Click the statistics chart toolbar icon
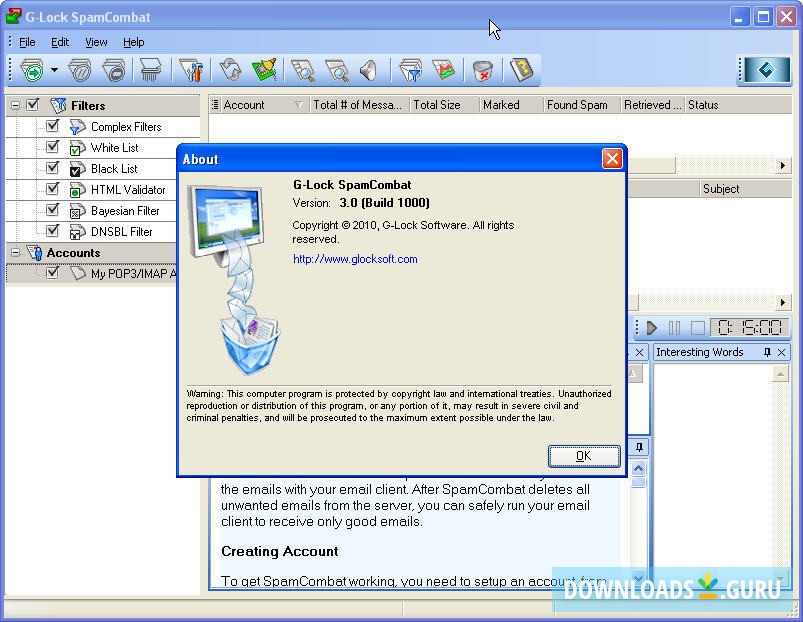The image size is (803, 622). click(443, 70)
